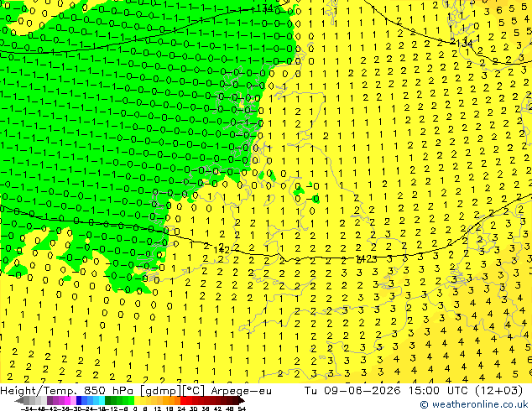The width and height of the screenshot is (532, 411).
Task: Click the -54 value on the legend scale
Action: (x=27, y=408)
